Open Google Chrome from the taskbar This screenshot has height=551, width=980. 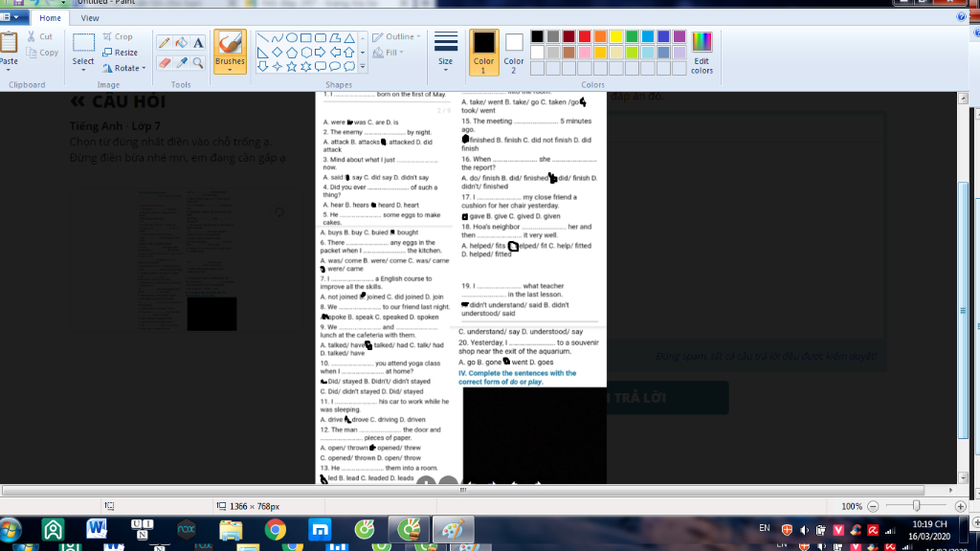[275, 530]
